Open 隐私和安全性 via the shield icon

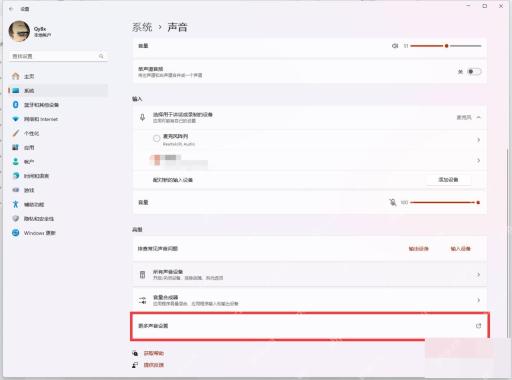[x=15, y=218]
